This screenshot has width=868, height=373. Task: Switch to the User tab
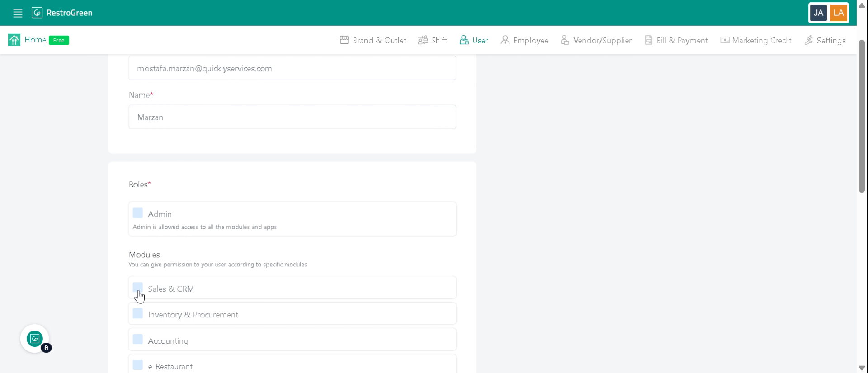(x=474, y=40)
